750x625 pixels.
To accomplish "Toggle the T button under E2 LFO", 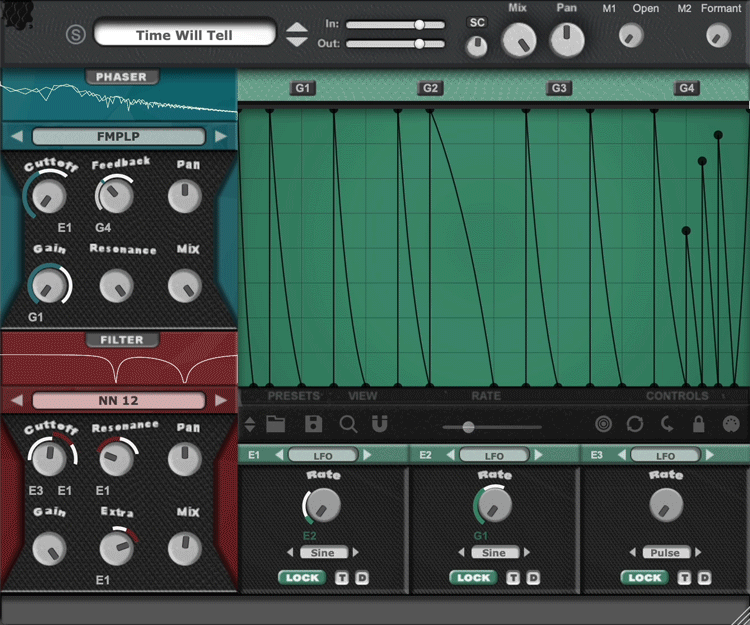I will (x=513, y=577).
